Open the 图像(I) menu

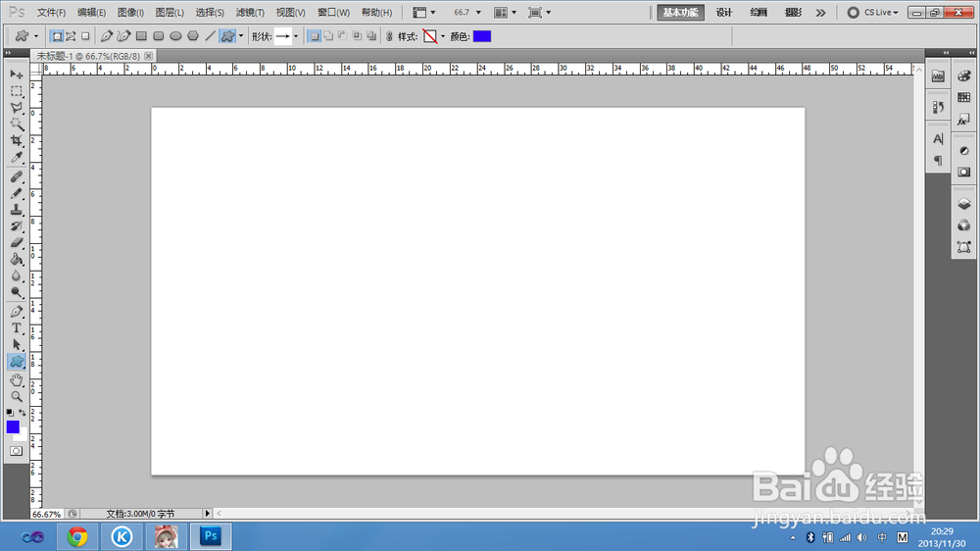click(130, 13)
